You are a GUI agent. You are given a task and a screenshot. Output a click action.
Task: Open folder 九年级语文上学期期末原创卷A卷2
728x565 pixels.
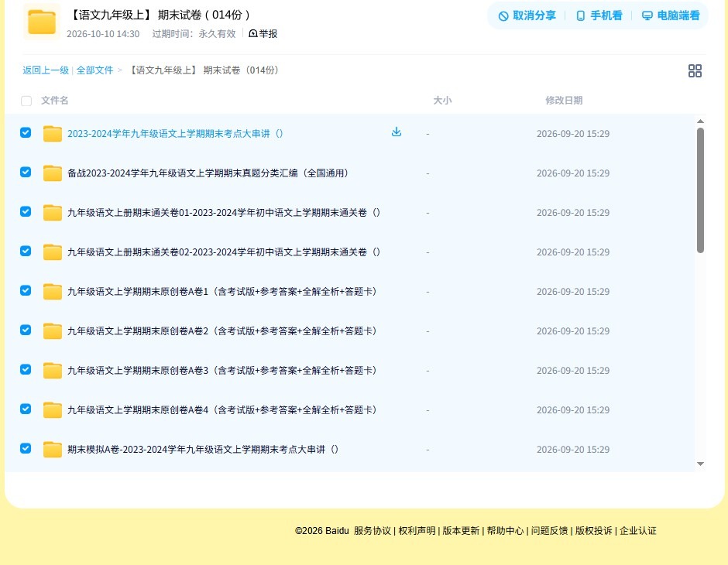(x=222, y=330)
